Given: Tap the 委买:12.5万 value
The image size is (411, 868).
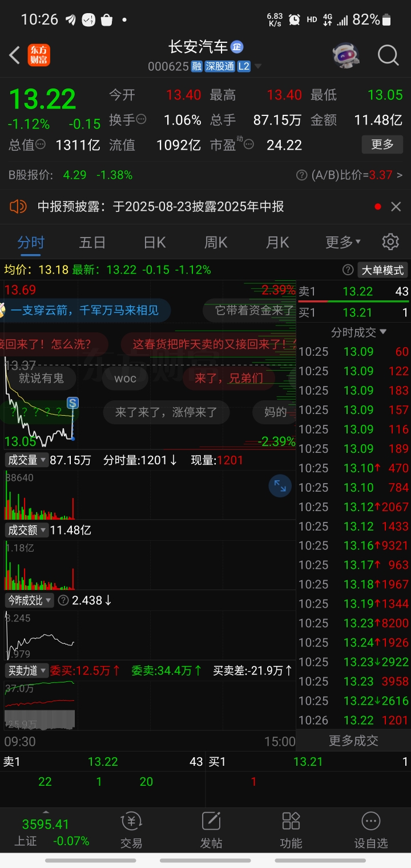Looking at the screenshot, I should click(x=86, y=670).
